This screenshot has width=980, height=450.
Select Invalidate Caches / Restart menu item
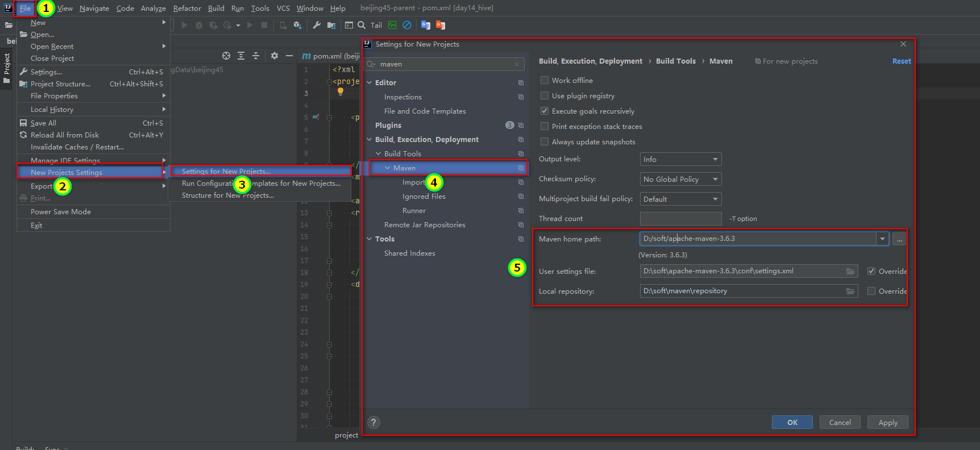(77, 147)
